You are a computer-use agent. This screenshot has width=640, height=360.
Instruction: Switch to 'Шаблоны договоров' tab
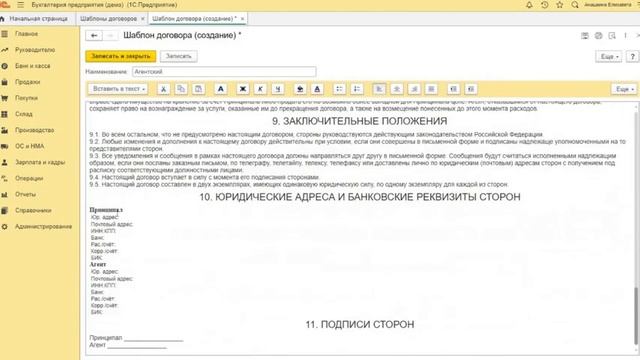pos(108,19)
